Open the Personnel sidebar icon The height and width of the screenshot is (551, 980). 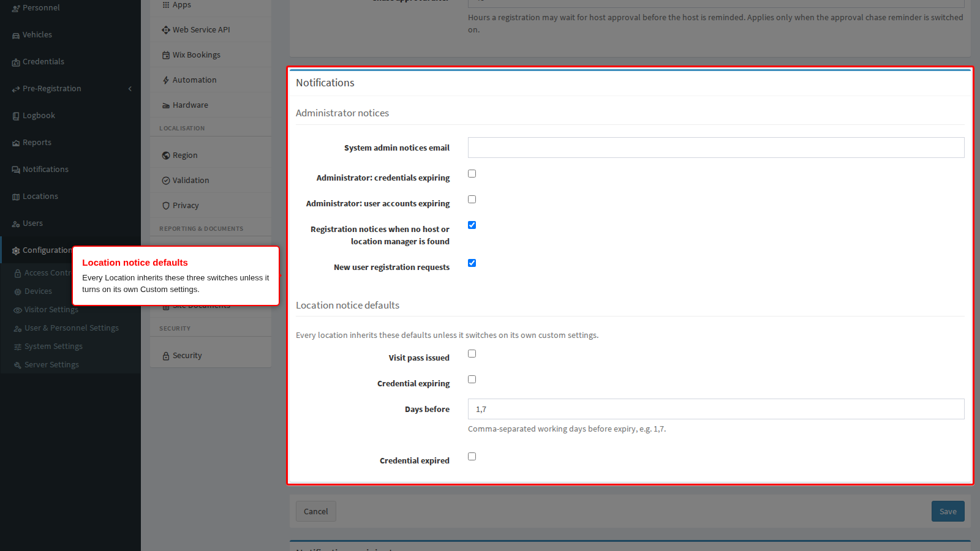(16, 9)
